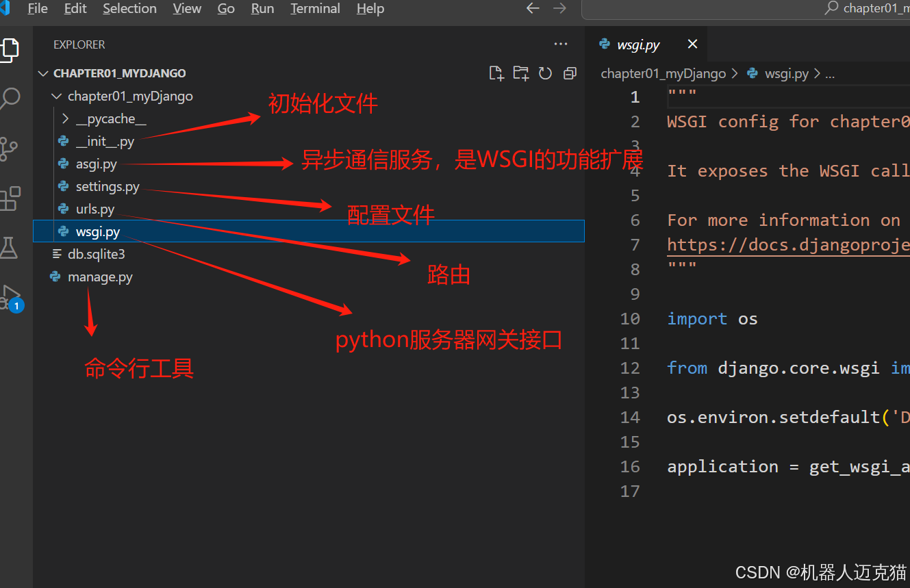Click the 'WSGI config for' docstring line
Image resolution: width=910 pixels, height=588 pixels.
[x=788, y=122]
